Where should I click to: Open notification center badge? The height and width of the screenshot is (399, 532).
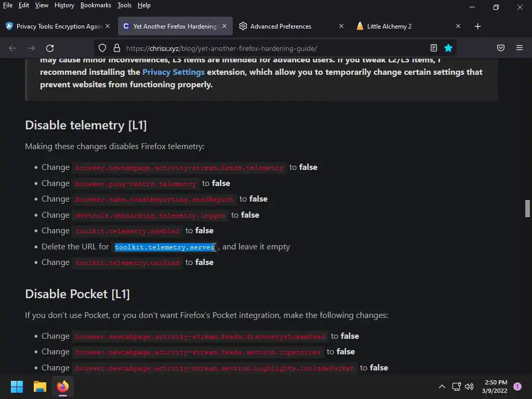click(517, 387)
